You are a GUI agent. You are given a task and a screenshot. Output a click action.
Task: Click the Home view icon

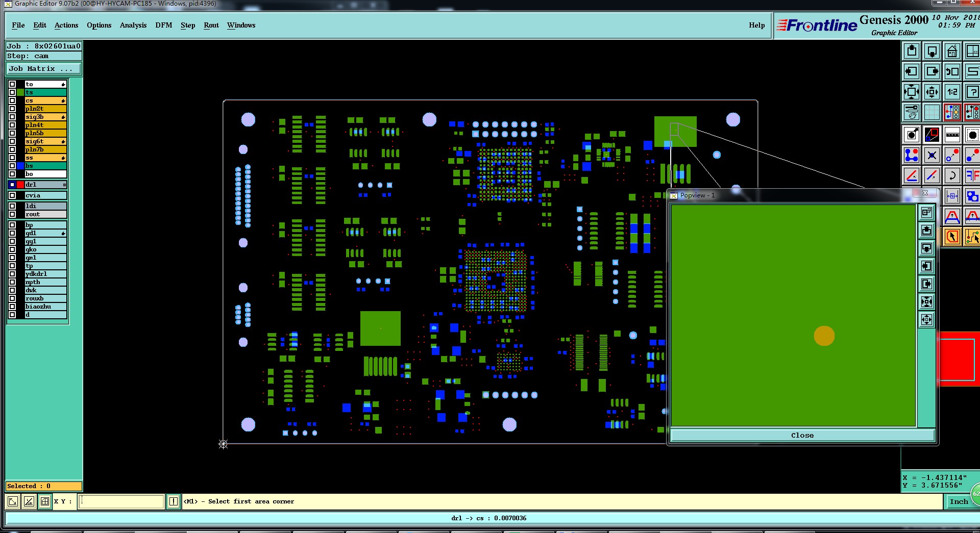click(952, 51)
